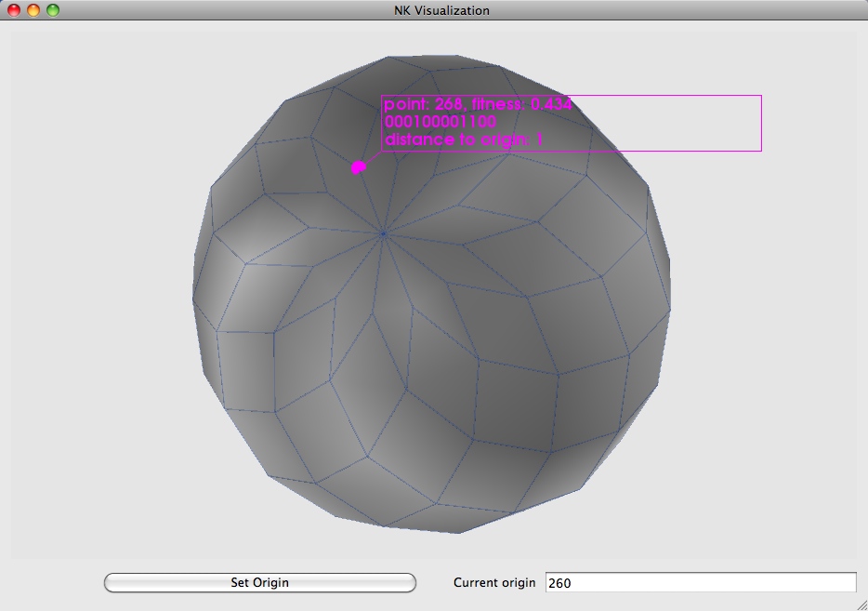Screen dimensions: 868x611
Task: Click empty space inside the magenta tooltip box
Action: (x=669, y=123)
